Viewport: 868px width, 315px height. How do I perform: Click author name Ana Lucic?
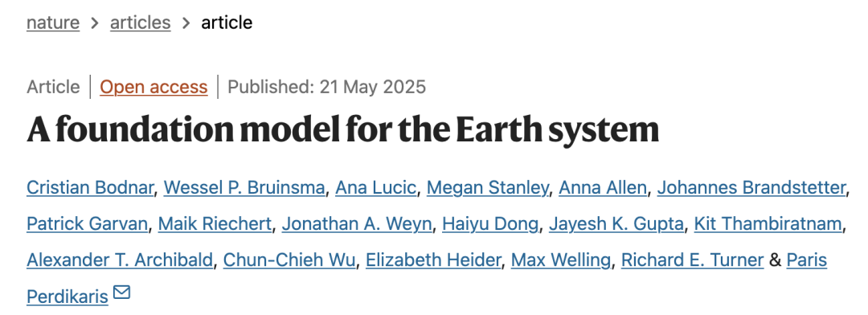[x=376, y=188]
